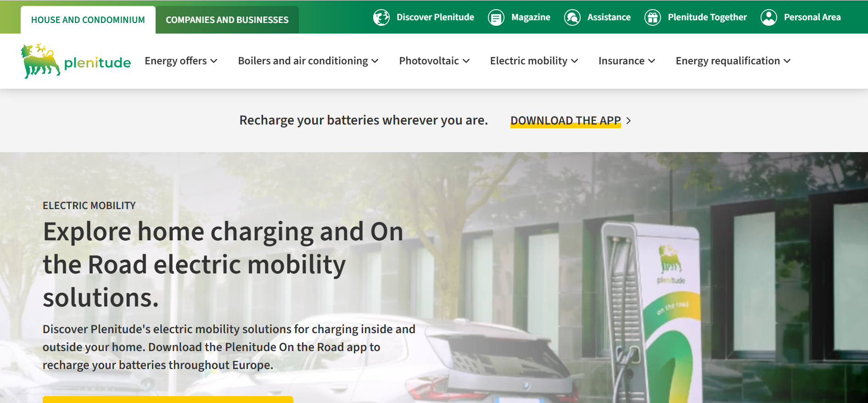Click the ELECTRIC MOBILITY hero label
Viewport: 868px width, 403px height.
(x=89, y=205)
